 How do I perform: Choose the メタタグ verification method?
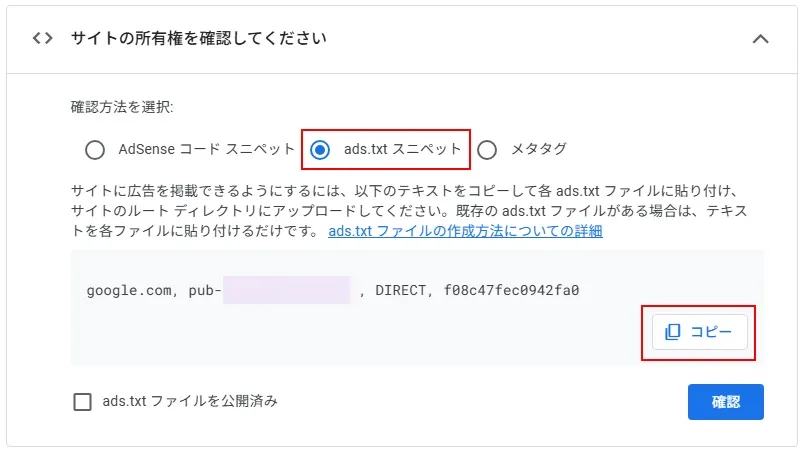[487, 150]
